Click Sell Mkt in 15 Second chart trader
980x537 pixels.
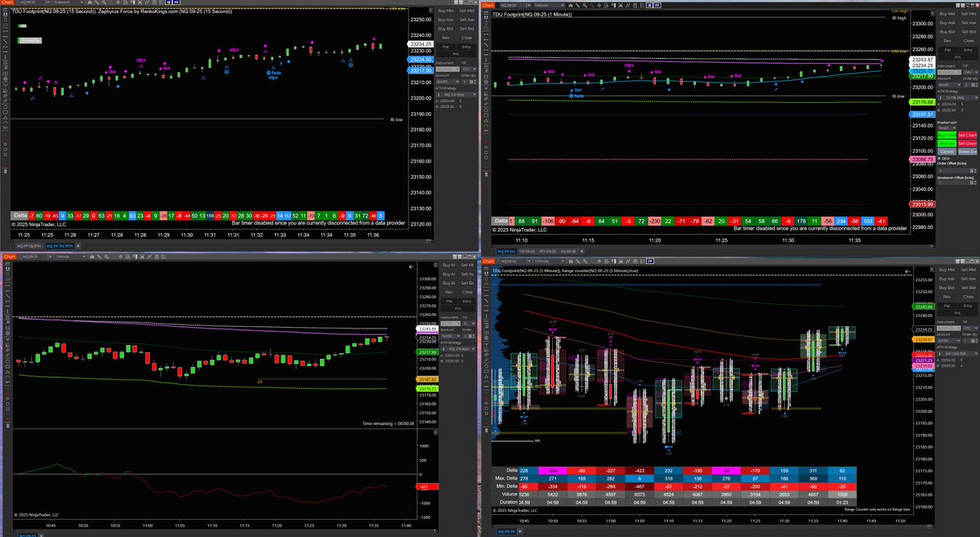[x=466, y=11]
